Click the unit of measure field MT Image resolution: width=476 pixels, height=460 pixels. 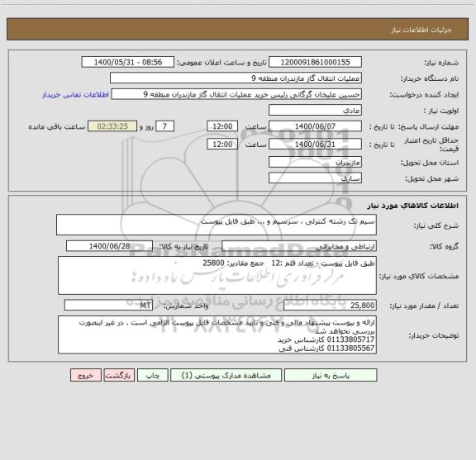[x=108, y=306]
